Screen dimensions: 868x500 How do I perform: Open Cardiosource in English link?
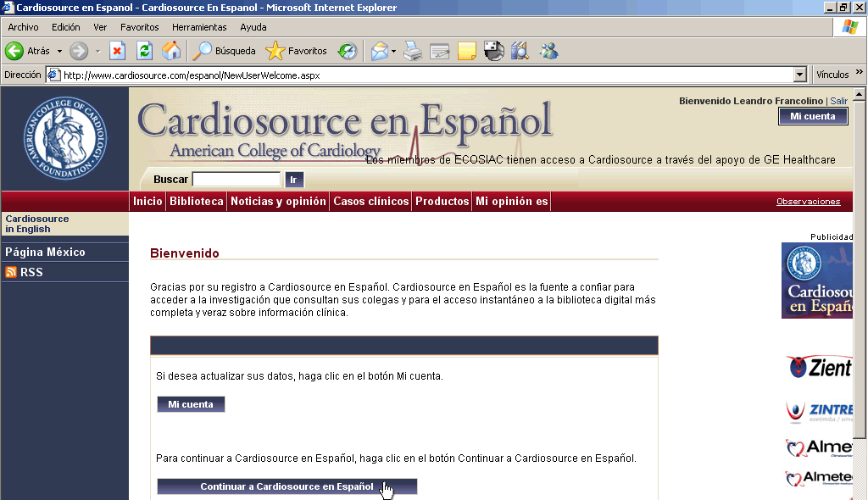(37, 224)
